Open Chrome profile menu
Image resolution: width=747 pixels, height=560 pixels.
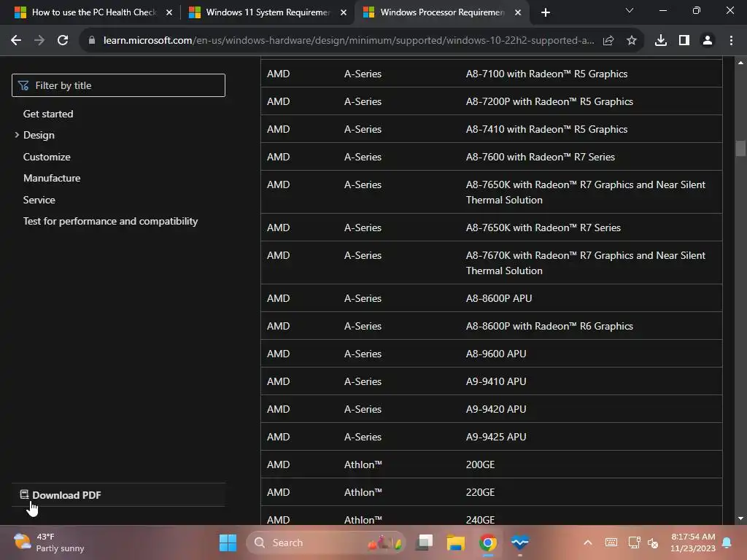[x=708, y=41]
